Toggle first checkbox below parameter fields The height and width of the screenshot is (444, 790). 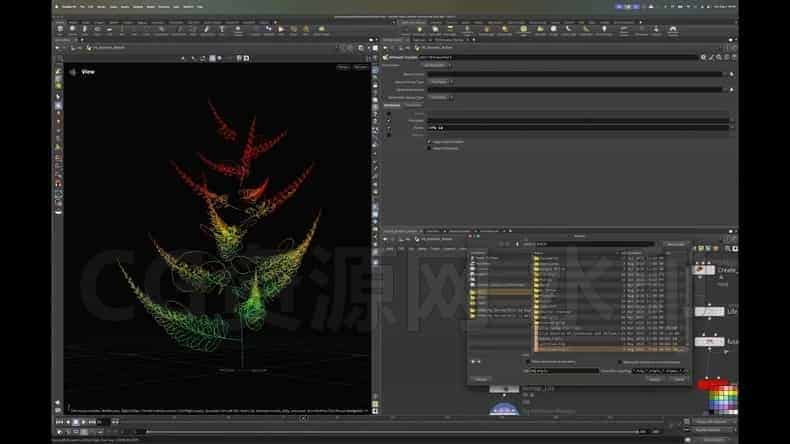click(x=429, y=142)
